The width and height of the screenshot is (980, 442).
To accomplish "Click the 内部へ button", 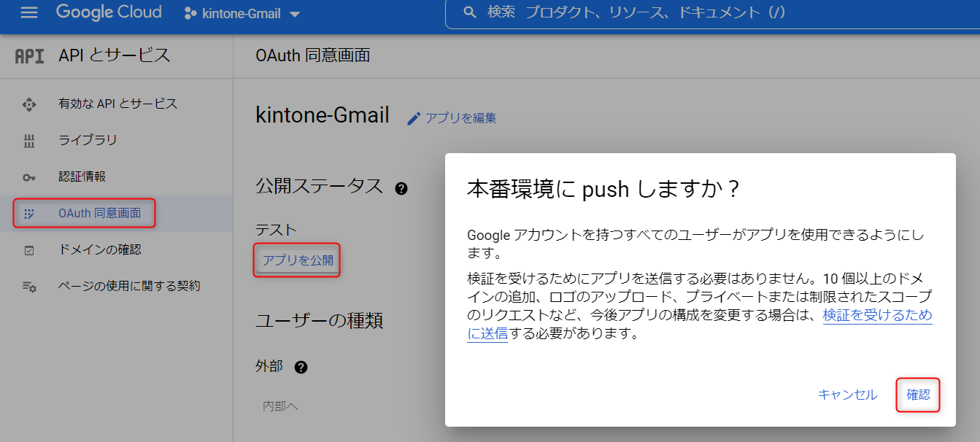I will (x=281, y=406).
